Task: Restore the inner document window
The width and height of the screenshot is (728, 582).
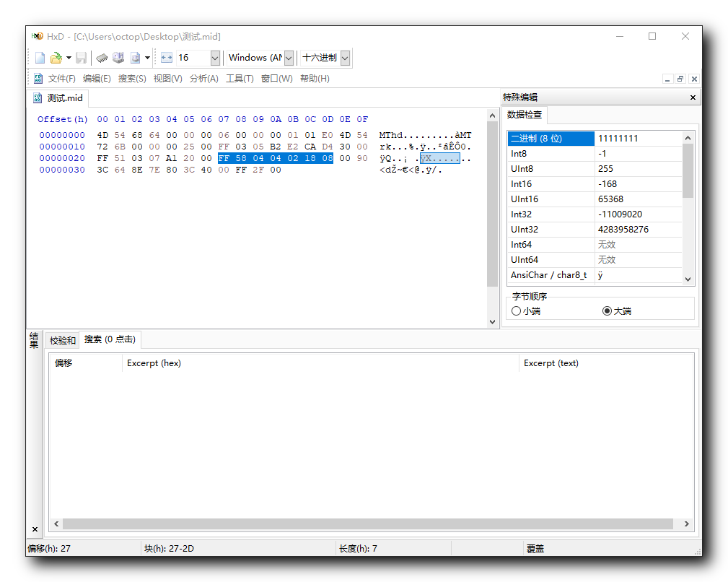Action: coord(680,79)
